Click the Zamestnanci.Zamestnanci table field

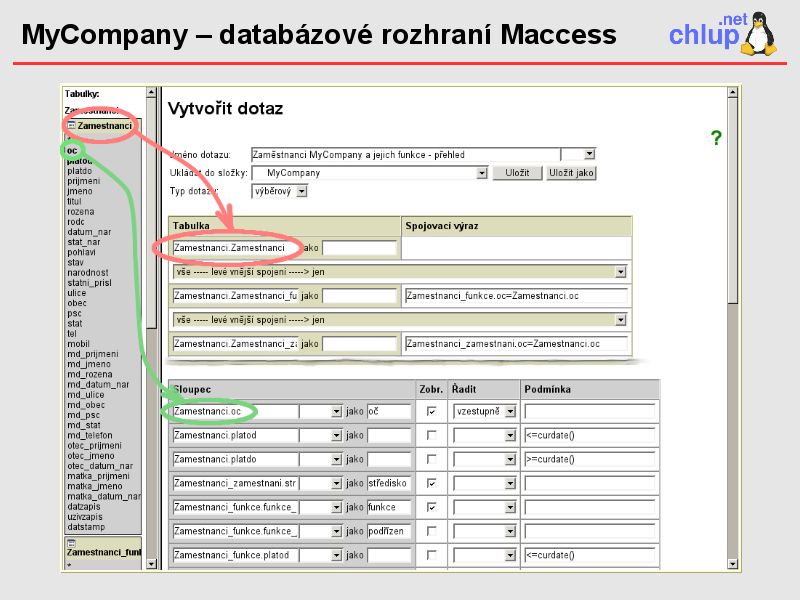pos(236,248)
